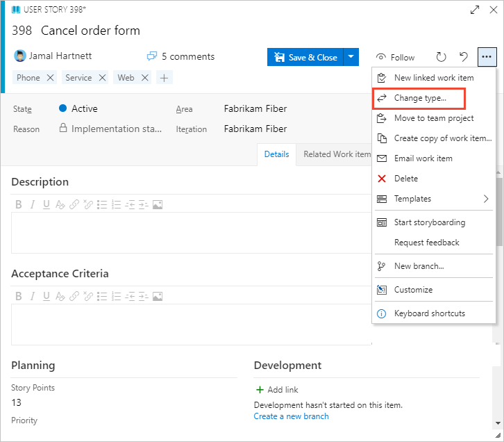Viewport: 504px width, 442px height.
Task: Remove the Web tag
Action: click(x=145, y=78)
